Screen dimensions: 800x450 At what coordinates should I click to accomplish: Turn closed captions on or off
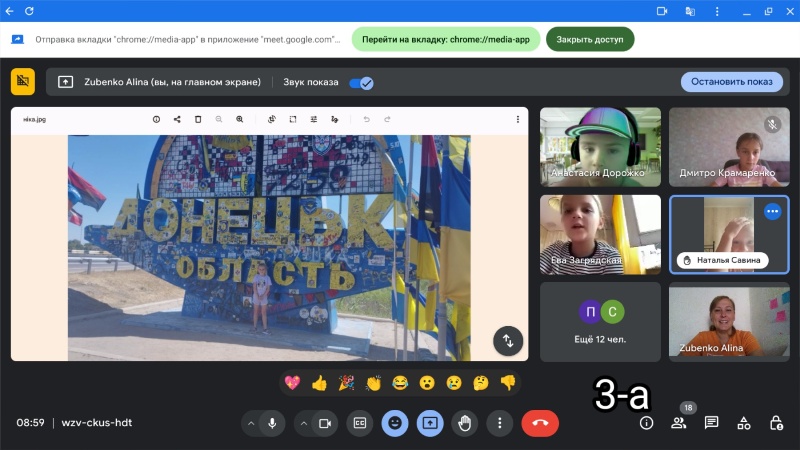(359, 423)
